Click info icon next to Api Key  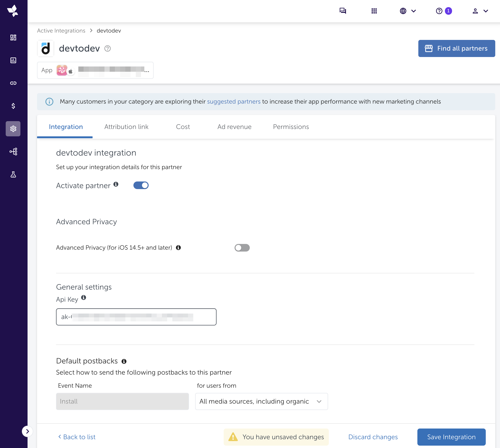pos(84,298)
